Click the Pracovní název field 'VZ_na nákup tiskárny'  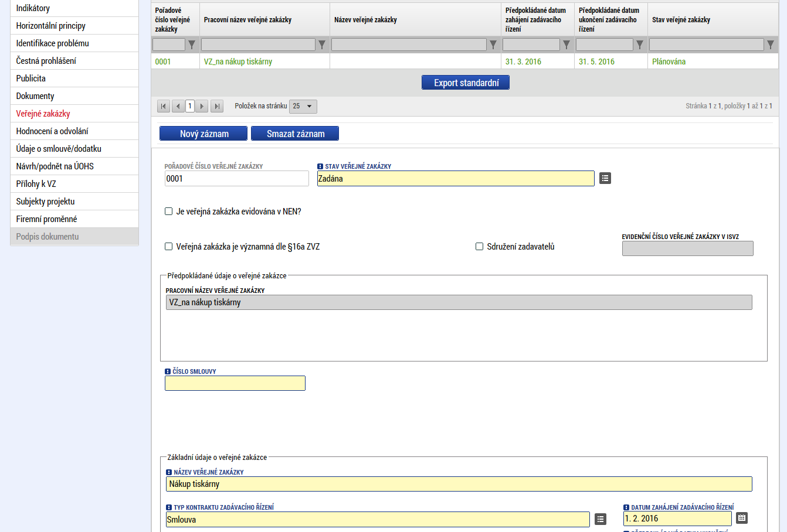point(459,302)
